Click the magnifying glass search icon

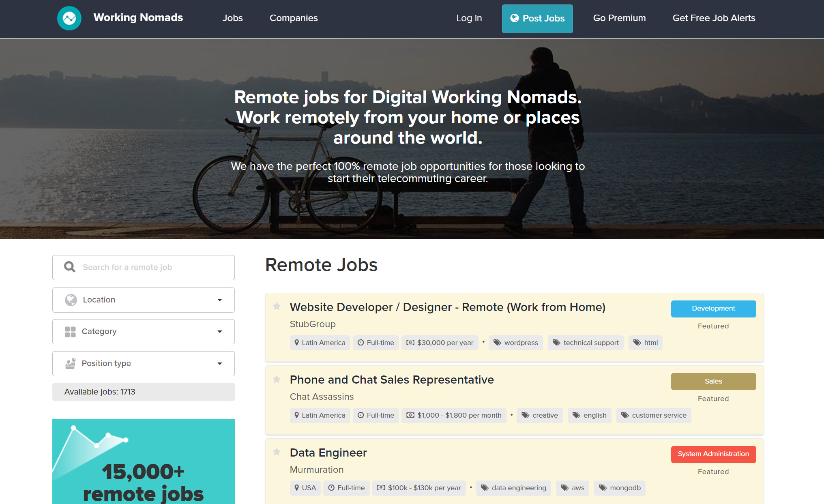70,267
